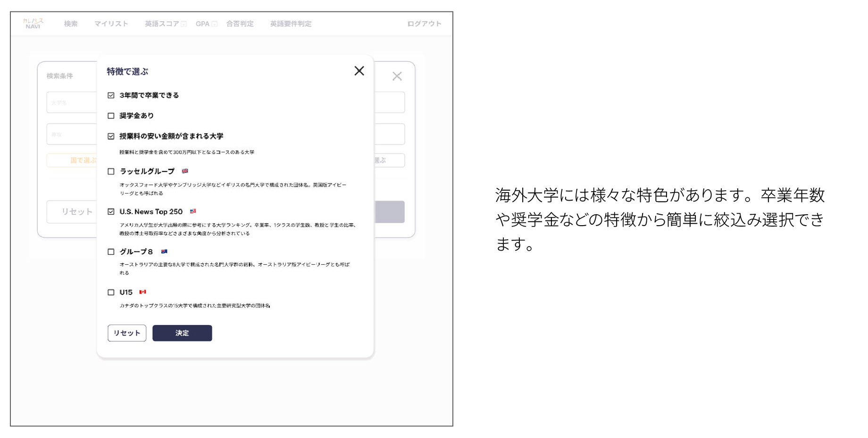The image size is (868, 438).
Task: Click the リセット button in dialog
Action: click(x=127, y=333)
